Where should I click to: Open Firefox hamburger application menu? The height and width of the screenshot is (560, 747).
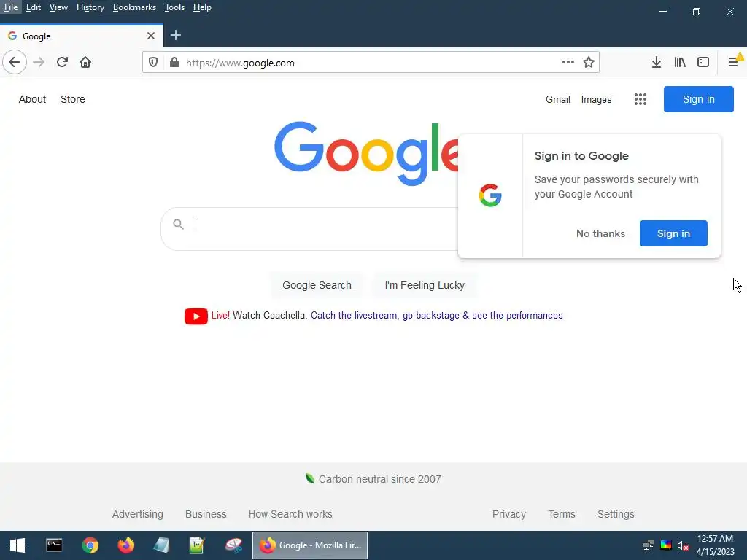(x=734, y=63)
